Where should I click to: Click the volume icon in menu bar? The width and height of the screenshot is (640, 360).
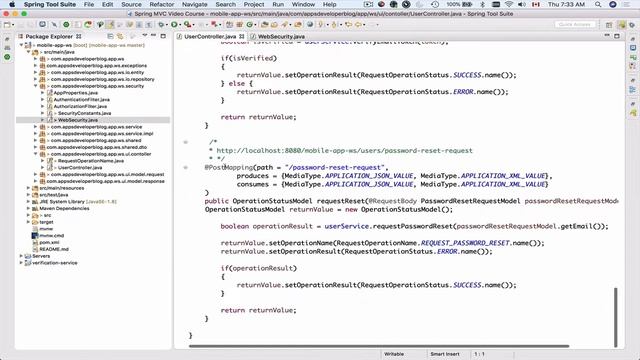coord(522,4)
